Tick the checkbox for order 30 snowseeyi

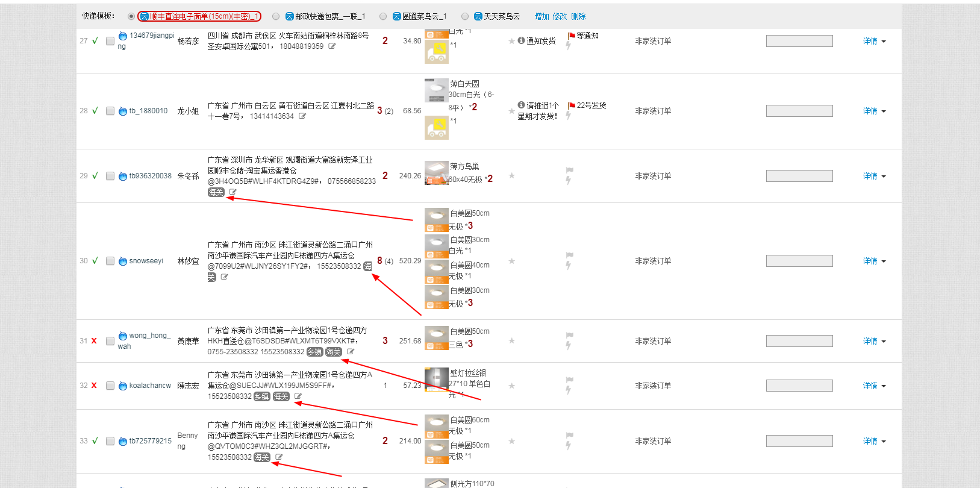pos(110,261)
